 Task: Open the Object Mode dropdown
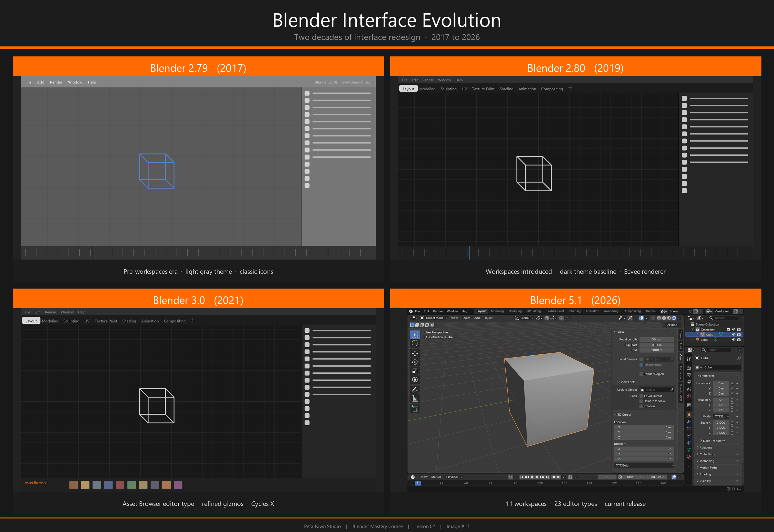[434, 318]
